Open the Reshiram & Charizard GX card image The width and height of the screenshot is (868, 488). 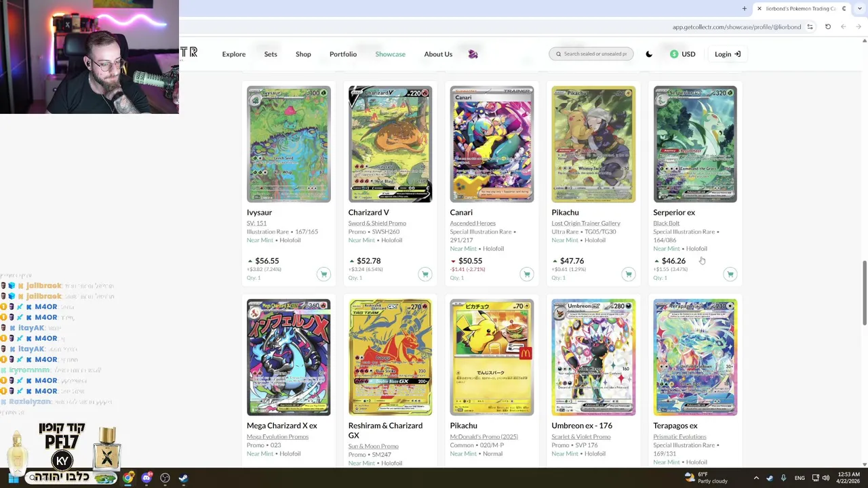tap(390, 357)
